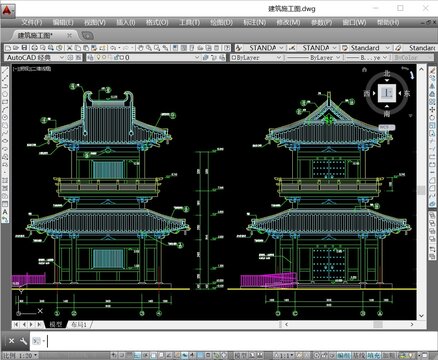The height and width of the screenshot is (360, 438).
Task: Close the 建筑施工图 drawing tab
Action: 69,35
